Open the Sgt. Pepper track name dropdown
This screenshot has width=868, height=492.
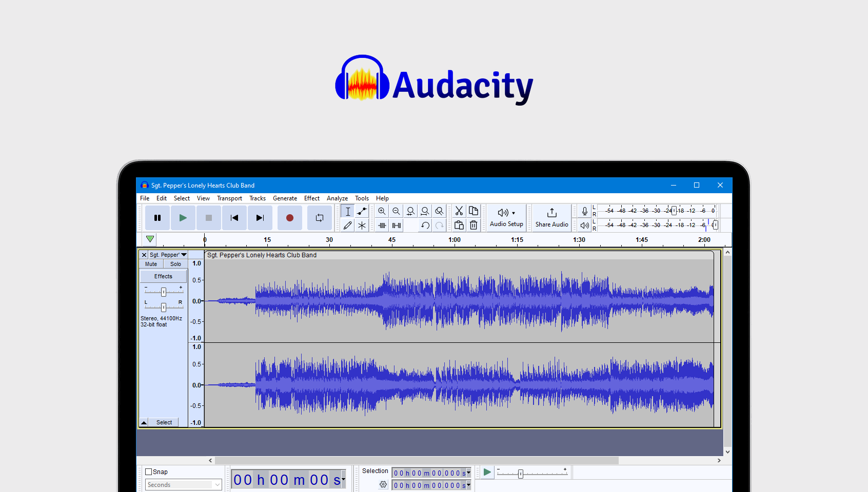coord(168,255)
